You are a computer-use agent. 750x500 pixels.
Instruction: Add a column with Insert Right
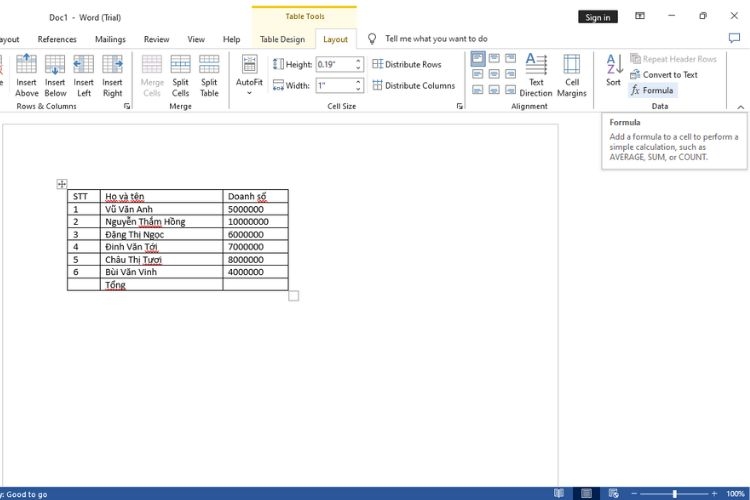(112, 75)
